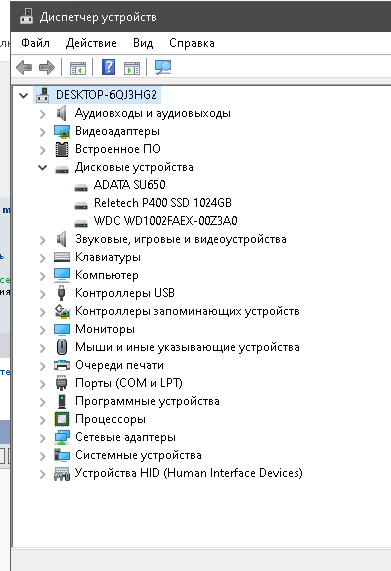Image resolution: width=391 pixels, height=571 pixels.
Task: Select the Контроллеры запоминающих устройств label
Action: (x=187, y=311)
